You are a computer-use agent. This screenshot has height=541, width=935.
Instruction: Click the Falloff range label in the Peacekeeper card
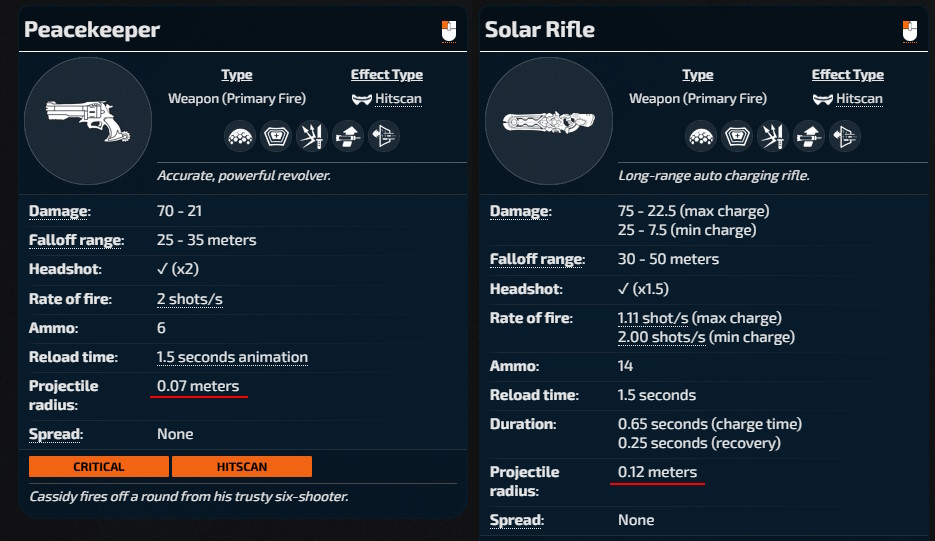76,240
